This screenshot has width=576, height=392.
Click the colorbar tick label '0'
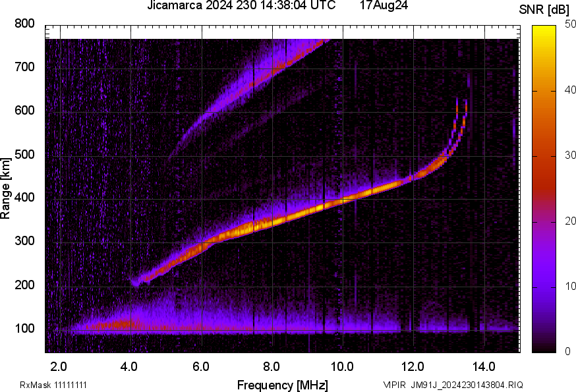pos(567,351)
